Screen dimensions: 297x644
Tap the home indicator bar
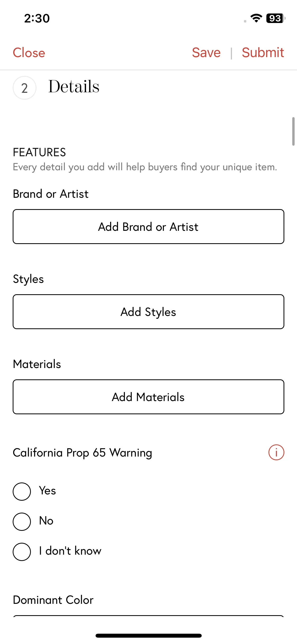pyautogui.click(x=149, y=636)
